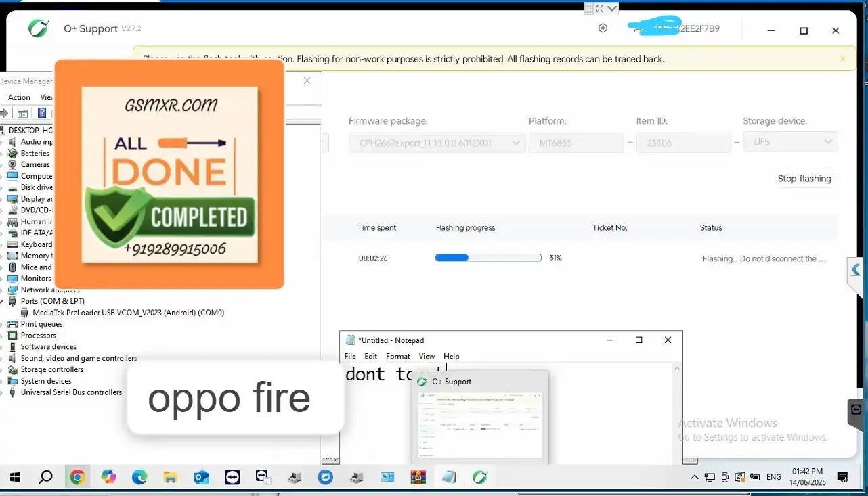Open File Explorer from the taskbar
The width and height of the screenshot is (868, 496).
pyautogui.click(x=171, y=477)
